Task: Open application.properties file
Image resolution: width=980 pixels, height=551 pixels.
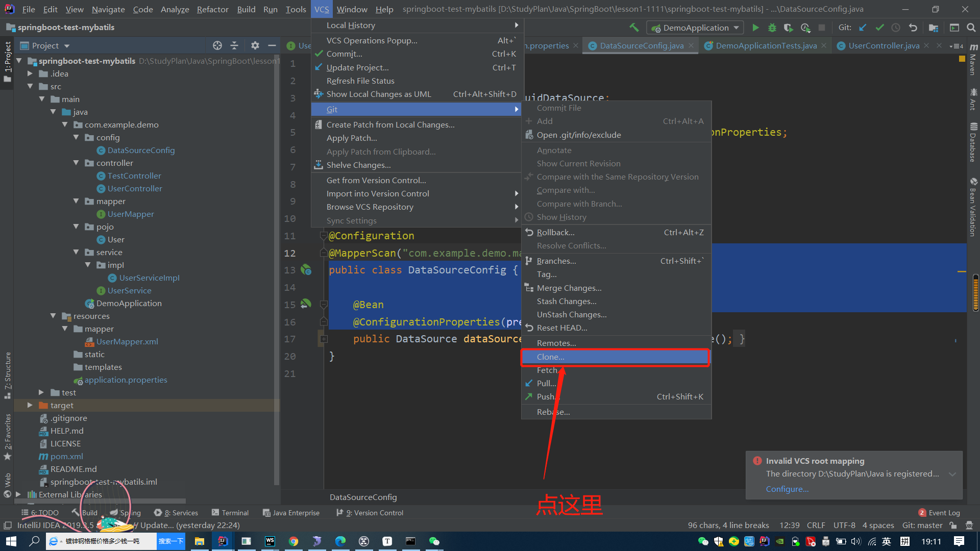Action: tap(126, 380)
